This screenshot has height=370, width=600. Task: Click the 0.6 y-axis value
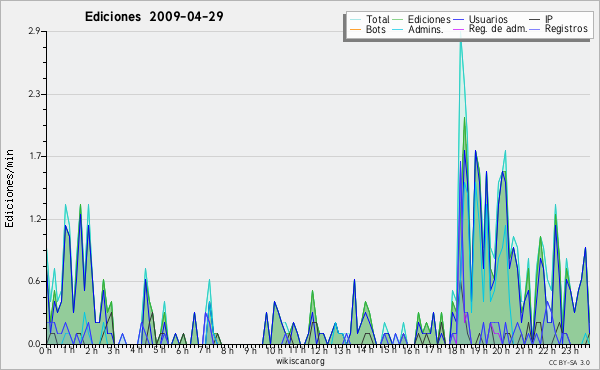[34, 281]
